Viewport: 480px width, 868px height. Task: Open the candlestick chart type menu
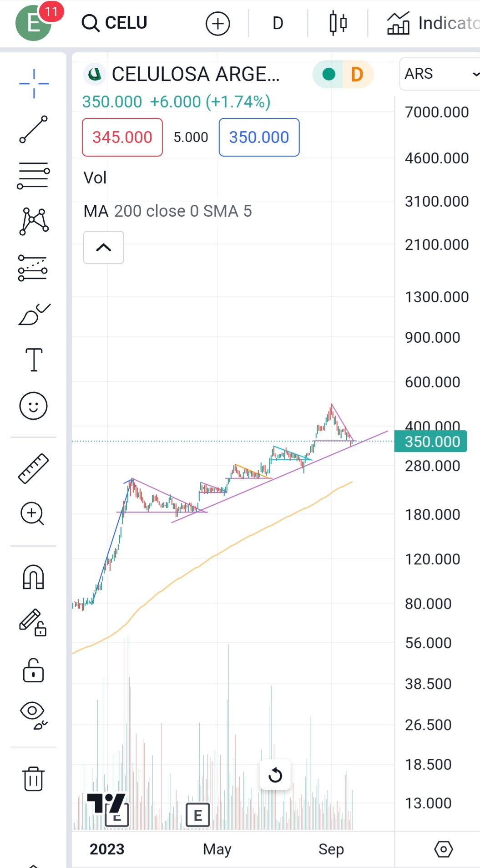point(338,23)
